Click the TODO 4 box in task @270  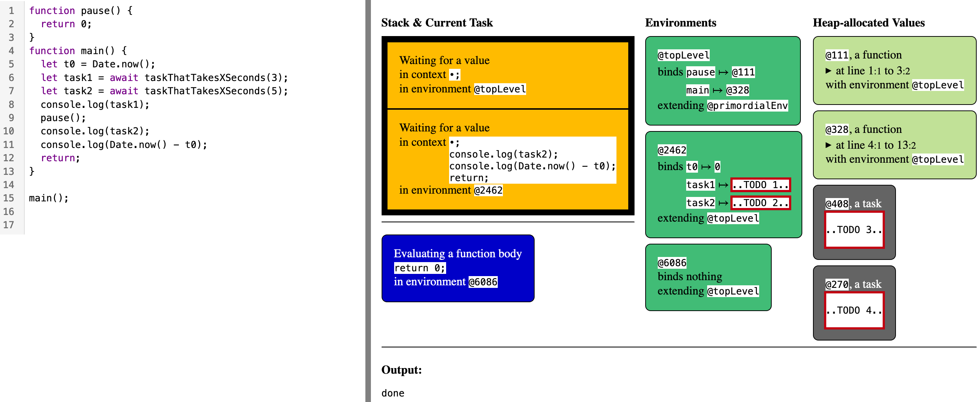click(x=854, y=310)
